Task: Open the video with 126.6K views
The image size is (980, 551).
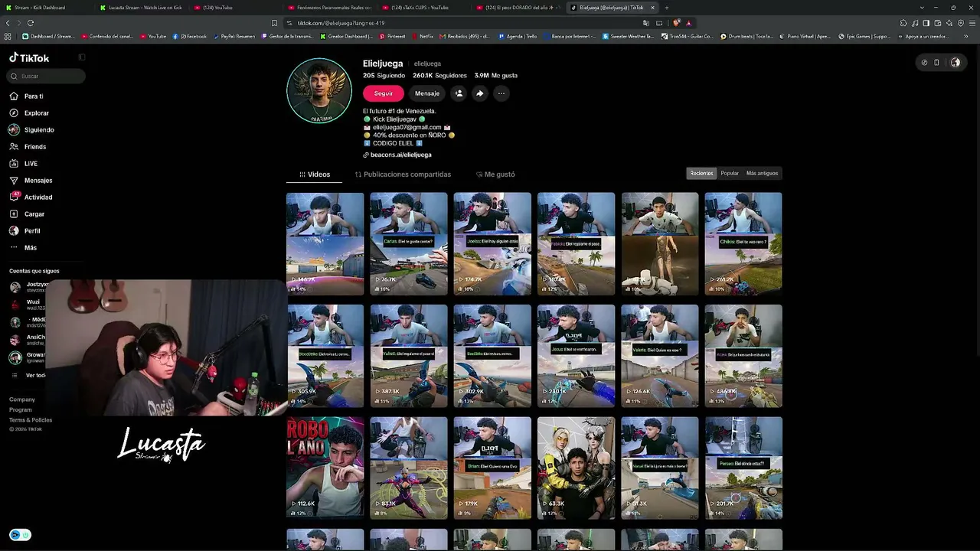Action: click(x=660, y=356)
